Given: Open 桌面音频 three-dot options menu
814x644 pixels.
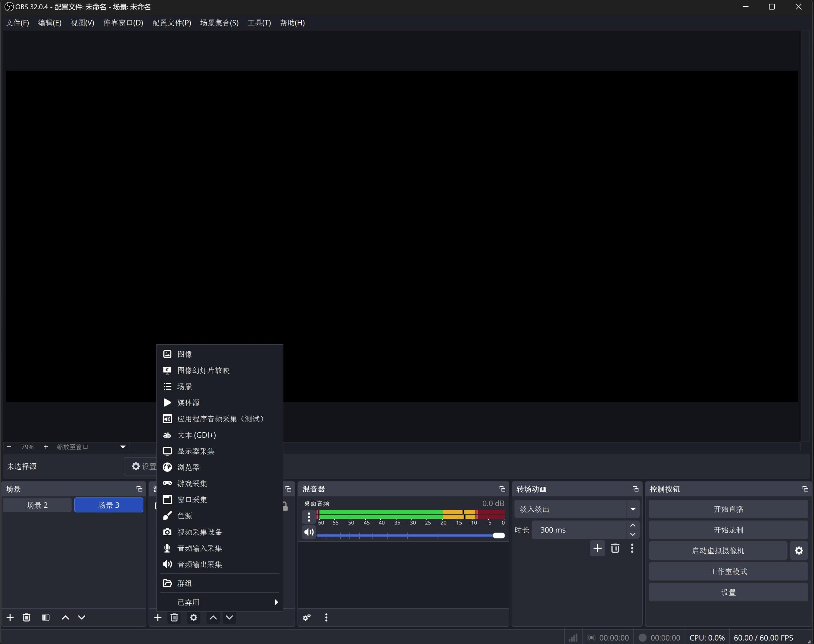Looking at the screenshot, I should click(x=309, y=516).
